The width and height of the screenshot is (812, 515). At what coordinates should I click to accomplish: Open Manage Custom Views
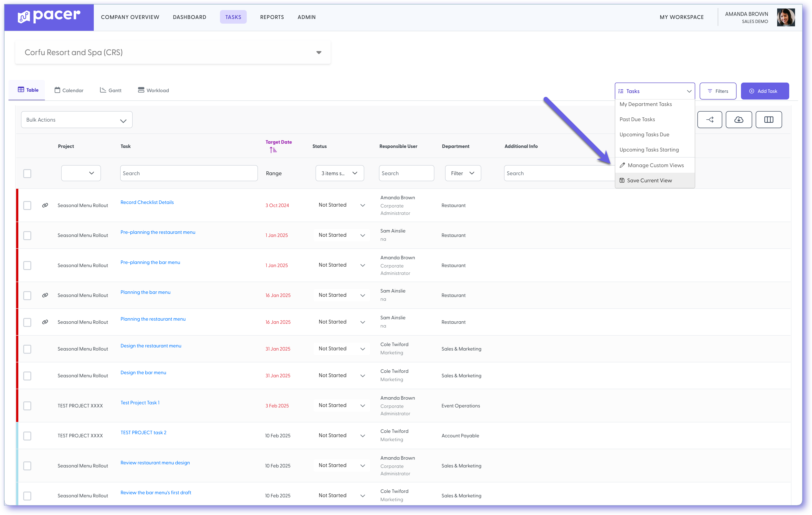tap(655, 165)
